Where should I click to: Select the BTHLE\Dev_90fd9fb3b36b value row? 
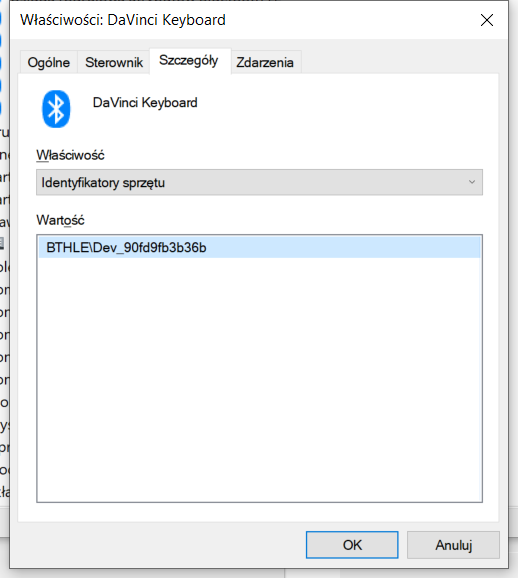coord(259,247)
